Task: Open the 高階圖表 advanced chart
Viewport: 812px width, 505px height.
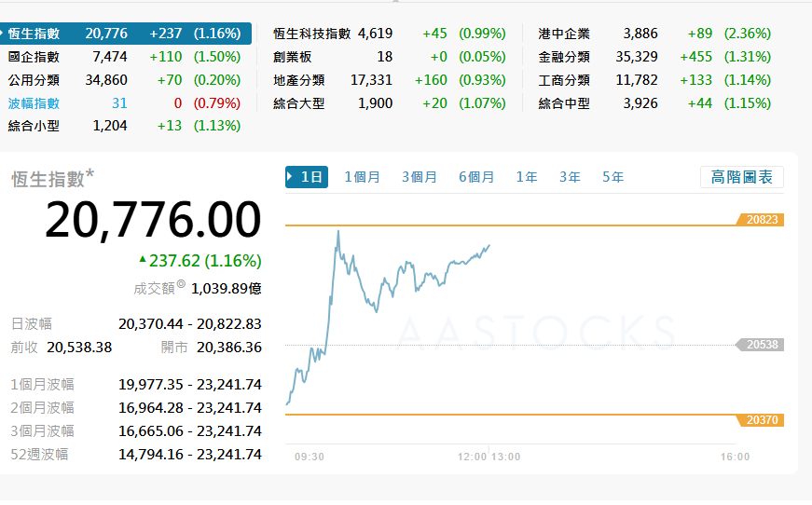Action: [x=741, y=177]
